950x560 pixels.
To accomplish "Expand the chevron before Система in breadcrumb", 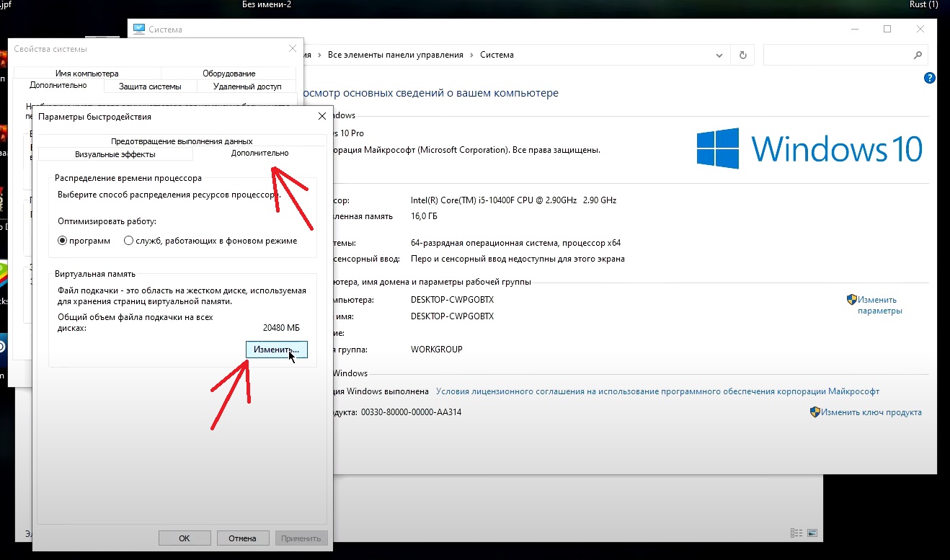I will pyautogui.click(x=472, y=55).
